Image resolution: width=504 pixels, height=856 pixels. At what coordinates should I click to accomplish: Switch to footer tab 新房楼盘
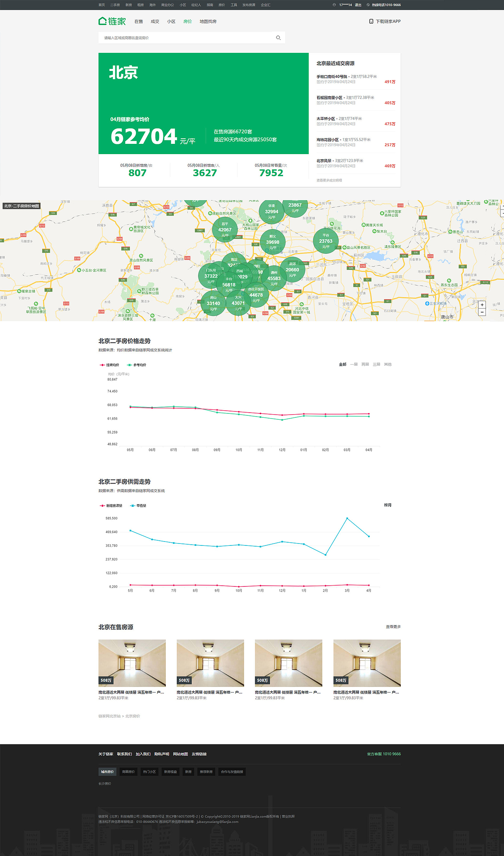click(170, 772)
